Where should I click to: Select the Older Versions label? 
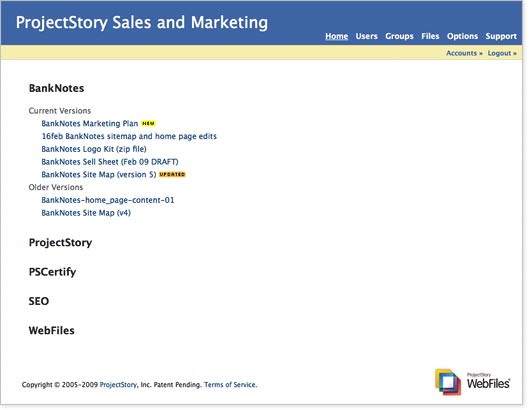[x=56, y=187]
